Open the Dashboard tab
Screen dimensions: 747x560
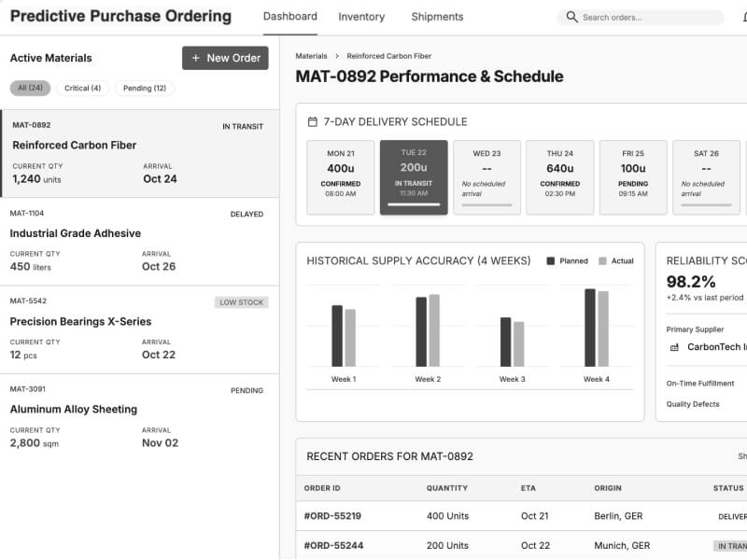tap(290, 17)
